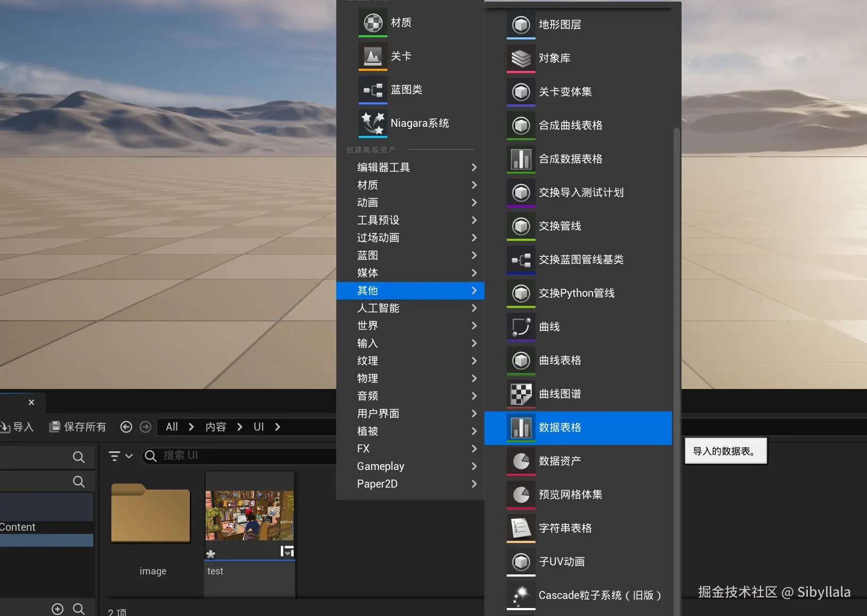Choose the 交换蓝图管线基类 icon
This screenshot has height=616, width=867.
point(521,260)
